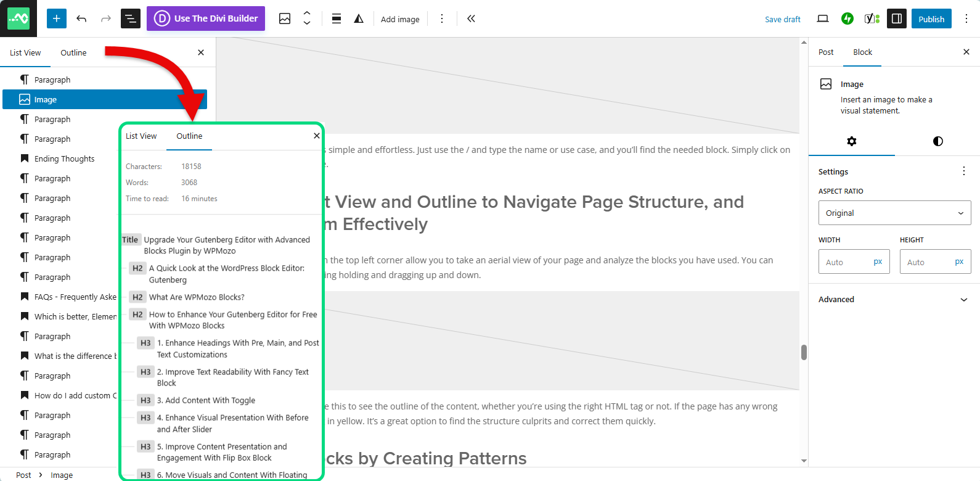Publish the post
Screen dimensions: 980x481
click(x=931, y=18)
